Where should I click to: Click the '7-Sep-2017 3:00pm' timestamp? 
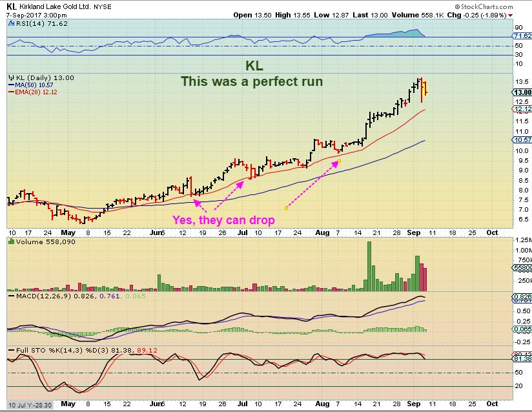pos(37,15)
